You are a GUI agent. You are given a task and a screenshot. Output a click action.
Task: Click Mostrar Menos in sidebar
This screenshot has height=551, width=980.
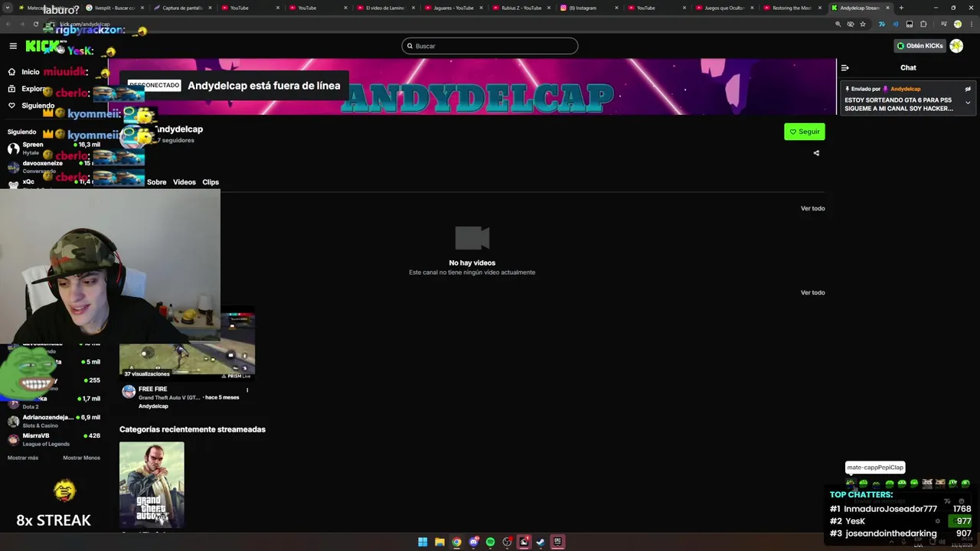(x=81, y=458)
